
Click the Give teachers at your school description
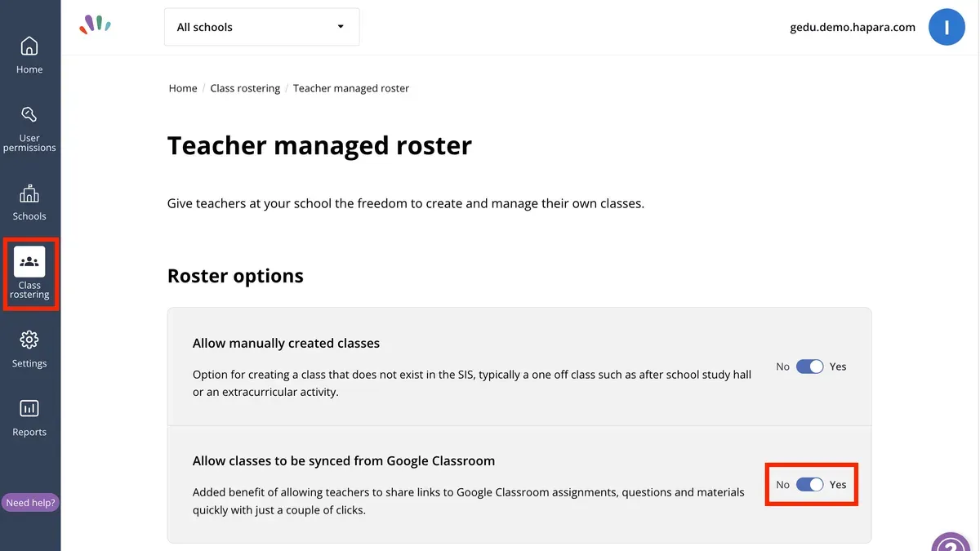[406, 203]
